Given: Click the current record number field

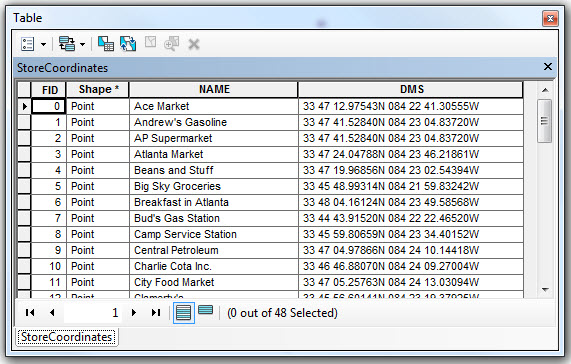Looking at the screenshot, I should [x=92, y=313].
